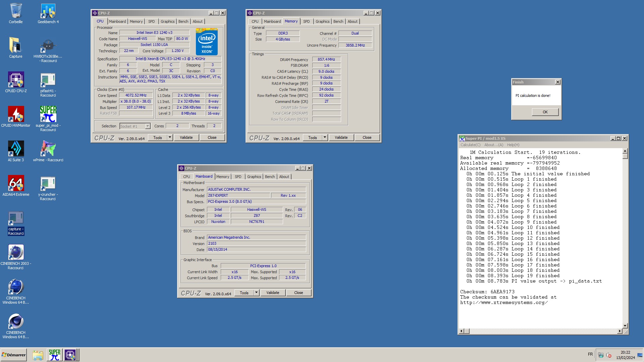Open the Démarrer start menu
Screen dimensions: 644x362
pyautogui.click(x=13, y=355)
